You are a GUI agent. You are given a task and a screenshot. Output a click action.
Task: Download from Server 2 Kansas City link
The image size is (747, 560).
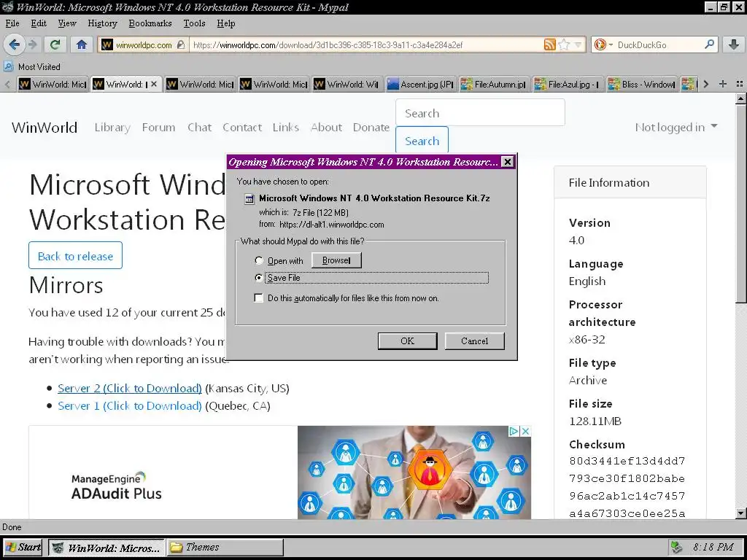tap(130, 388)
